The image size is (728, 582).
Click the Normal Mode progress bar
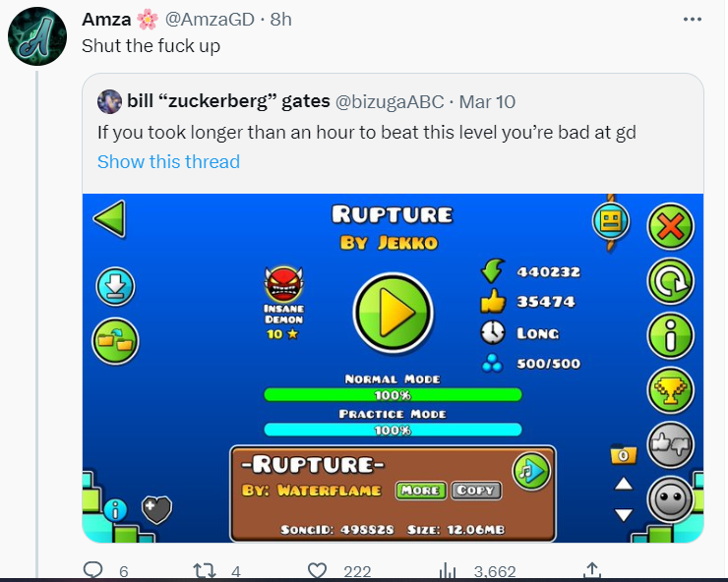pyautogui.click(x=393, y=395)
